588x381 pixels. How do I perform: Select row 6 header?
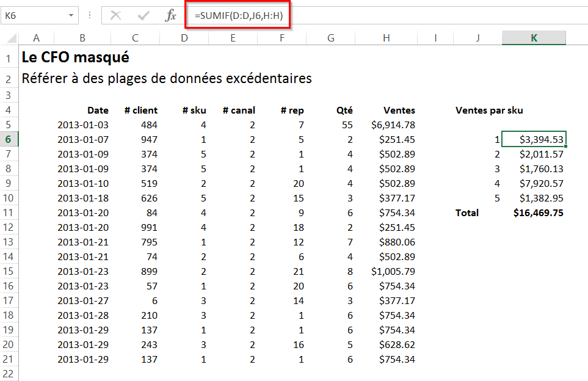click(x=9, y=139)
